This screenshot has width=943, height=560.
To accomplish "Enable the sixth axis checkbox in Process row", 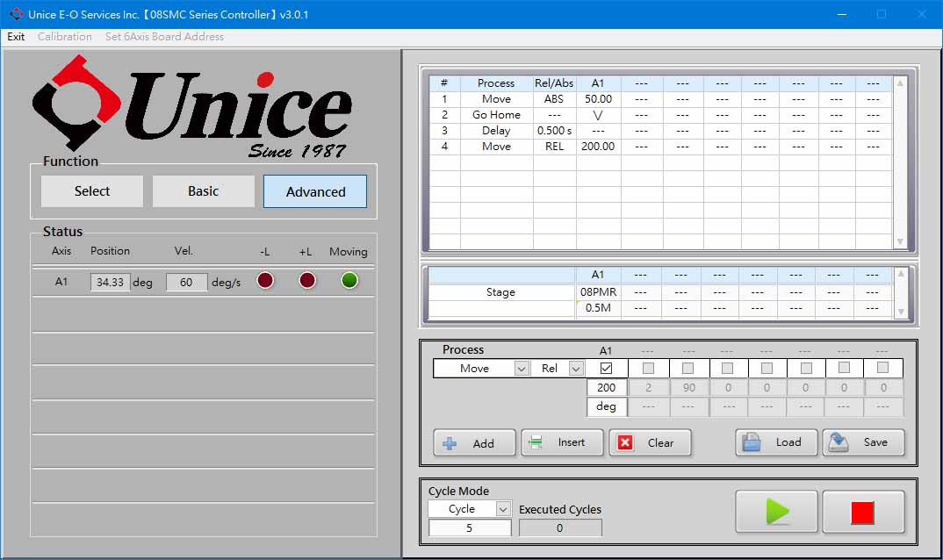I will 807,368.
